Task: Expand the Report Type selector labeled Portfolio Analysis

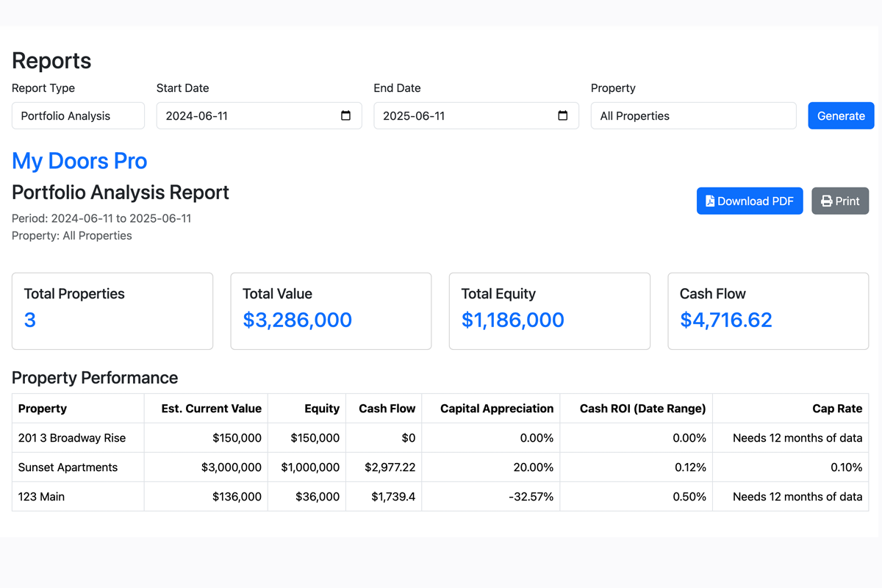Action: (x=77, y=115)
